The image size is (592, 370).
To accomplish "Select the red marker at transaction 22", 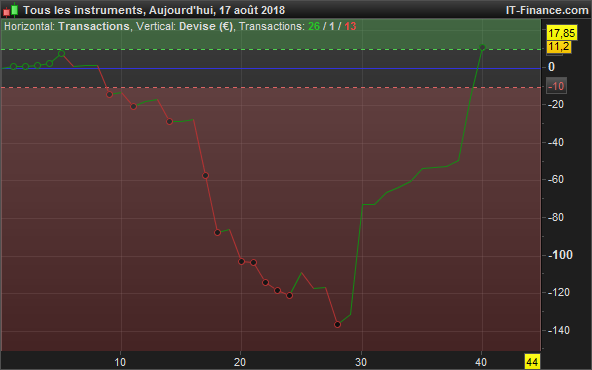I will tap(265, 282).
